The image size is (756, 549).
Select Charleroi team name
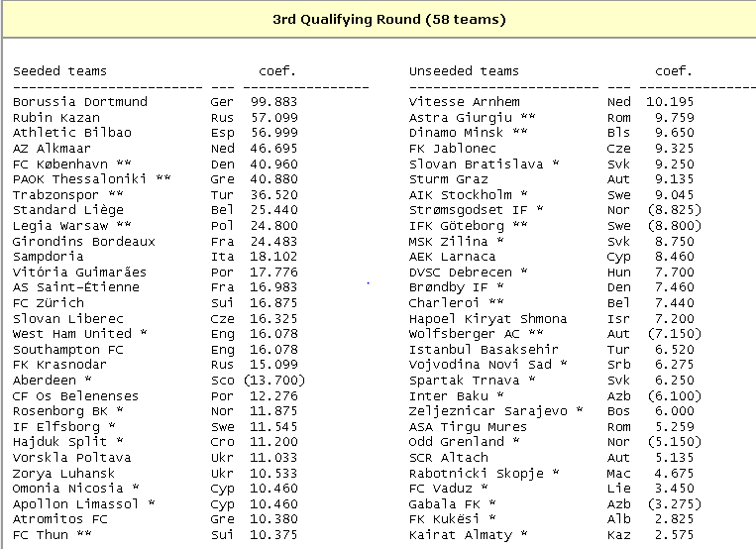(x=444, y=303)
